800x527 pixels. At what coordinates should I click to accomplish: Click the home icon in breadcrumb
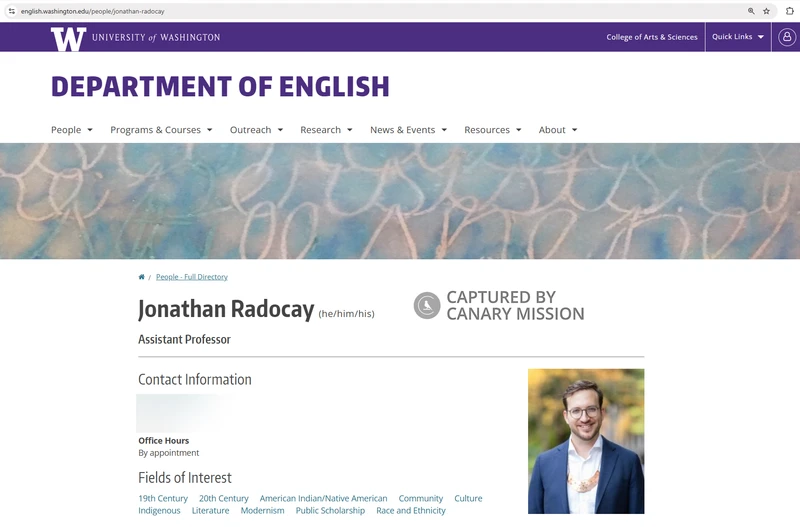pyautogui.click(x=141, y=277)
